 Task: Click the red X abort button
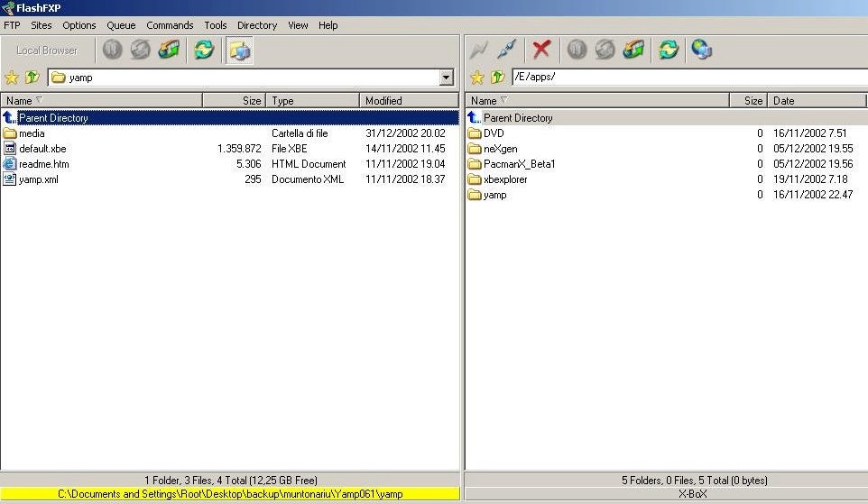tap(541, 50)
